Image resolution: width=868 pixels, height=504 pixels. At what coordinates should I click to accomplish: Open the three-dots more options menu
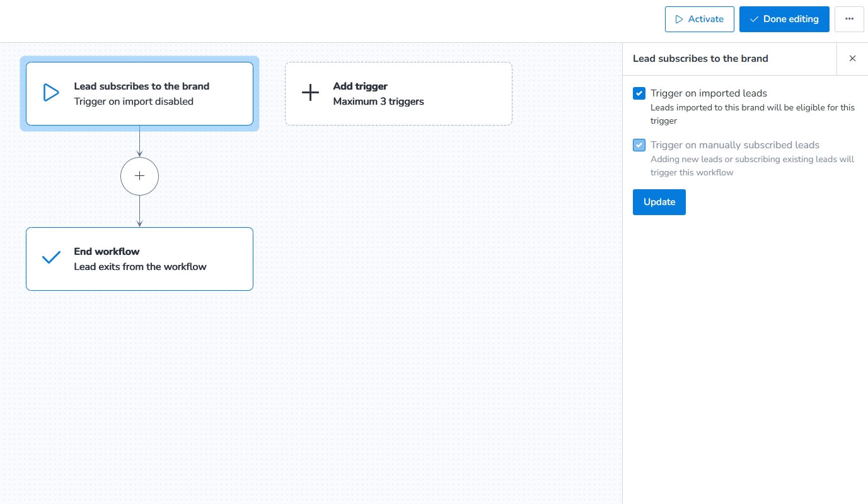click(x=849, y=19)
